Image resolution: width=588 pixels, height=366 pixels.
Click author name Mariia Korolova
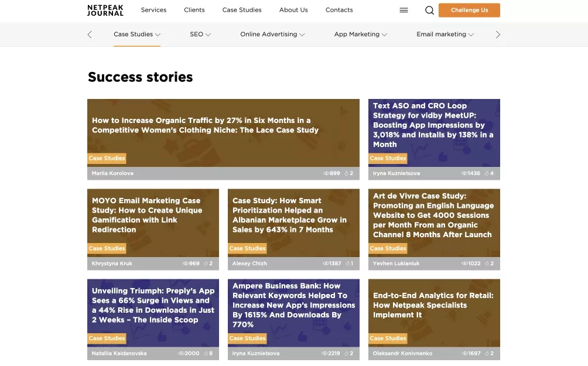tap(112, 173)
